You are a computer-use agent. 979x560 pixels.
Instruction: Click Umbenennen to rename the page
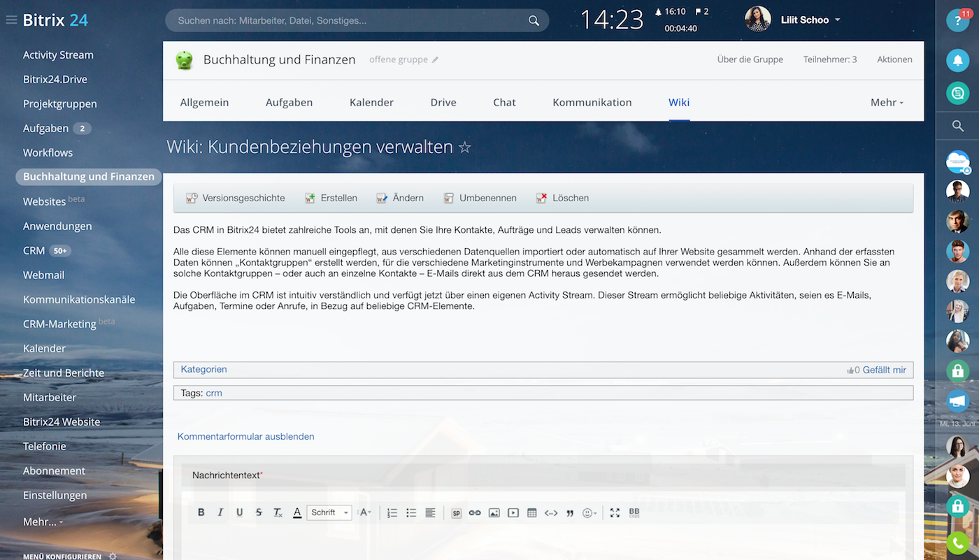click(480, 198)
